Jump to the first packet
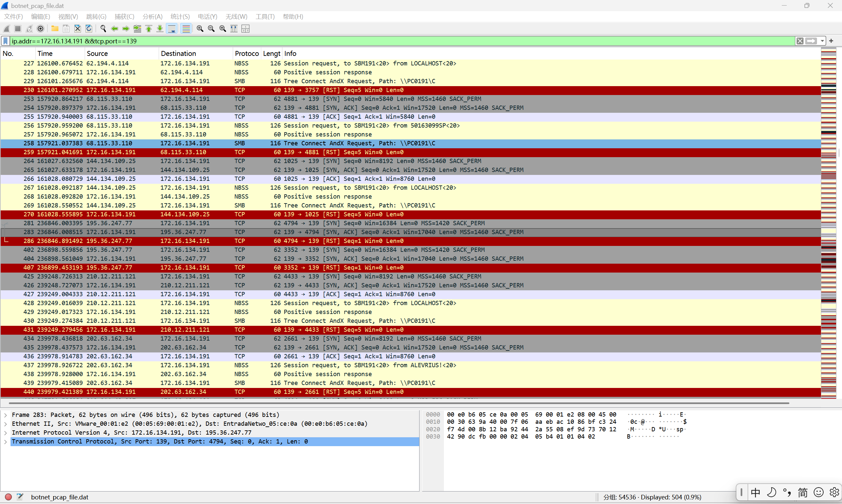 point(148,29)
